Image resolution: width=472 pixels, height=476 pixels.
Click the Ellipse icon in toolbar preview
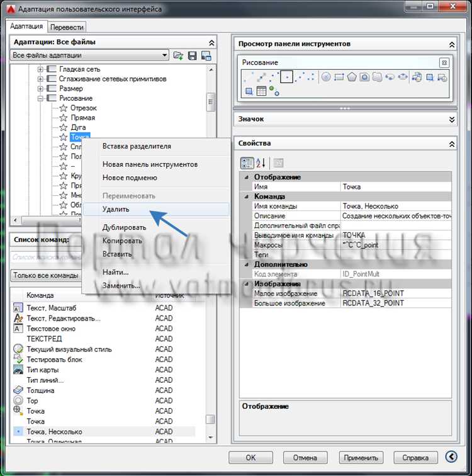click(403, 77)
